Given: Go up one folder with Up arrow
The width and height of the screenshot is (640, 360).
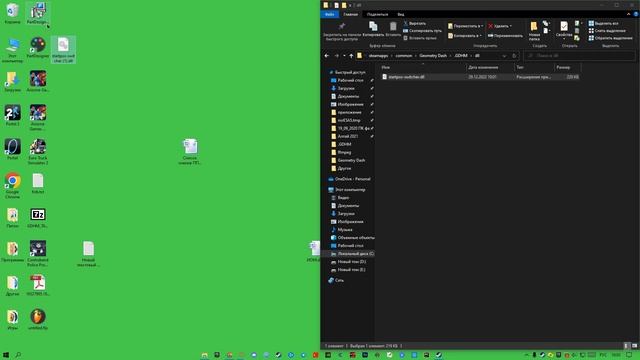Looking at the screenshot, I should tap(351, 56).
